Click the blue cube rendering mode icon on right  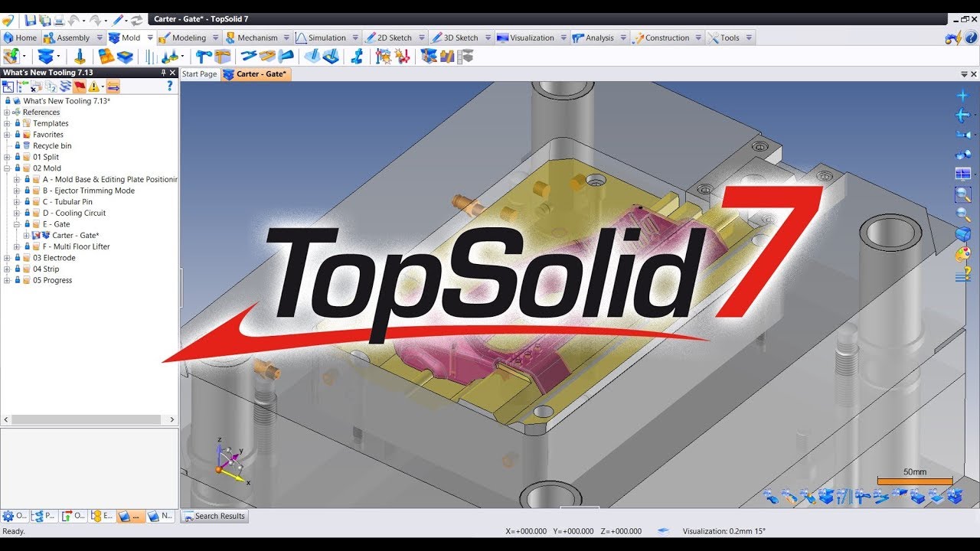coord(963,234)
